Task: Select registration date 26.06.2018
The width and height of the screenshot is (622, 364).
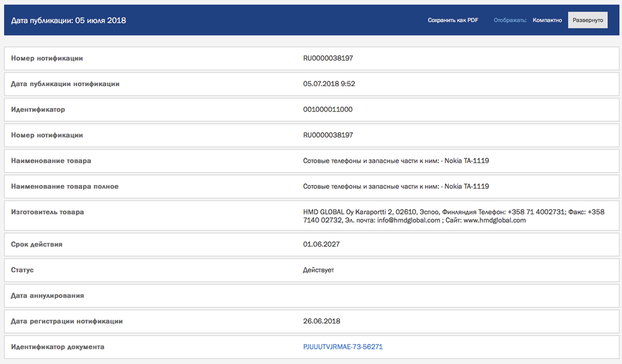Action: click(x=322, y=321)
